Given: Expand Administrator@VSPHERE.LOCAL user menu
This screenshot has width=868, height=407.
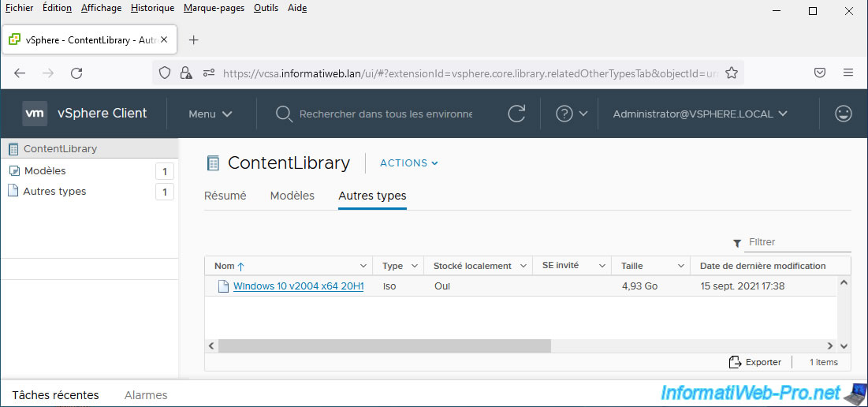Looking at the screenshot, I should tap(700, 114).
